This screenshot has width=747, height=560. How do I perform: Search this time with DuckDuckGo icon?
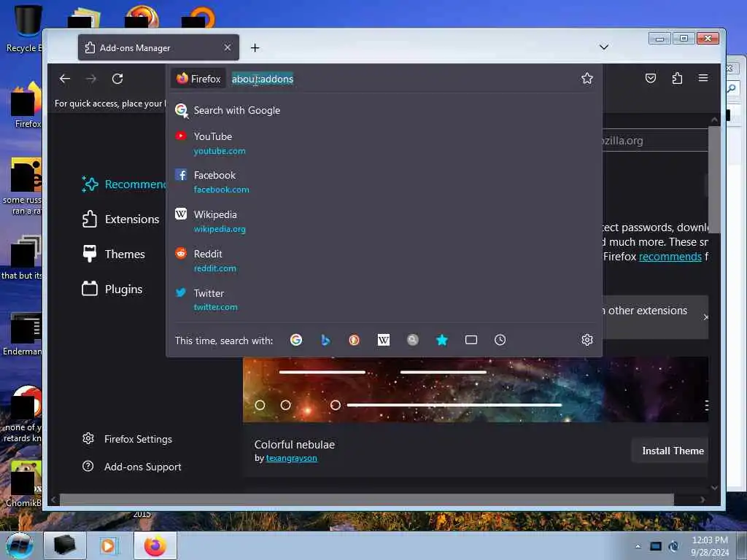[354, 340]
